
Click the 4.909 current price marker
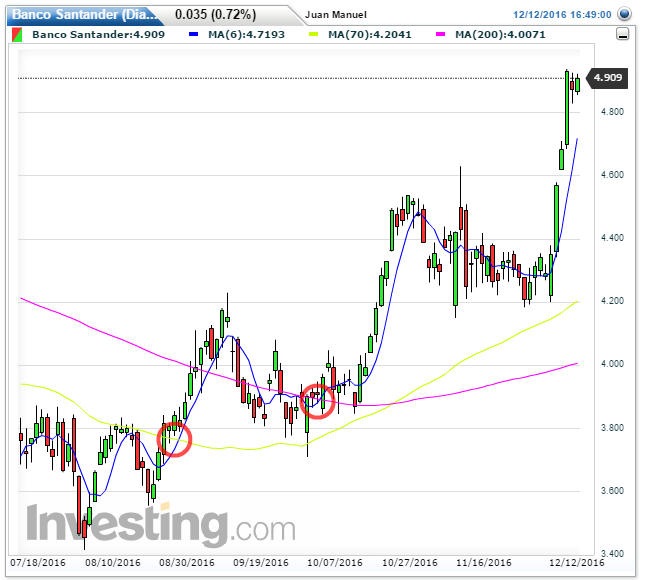[607, 78]
